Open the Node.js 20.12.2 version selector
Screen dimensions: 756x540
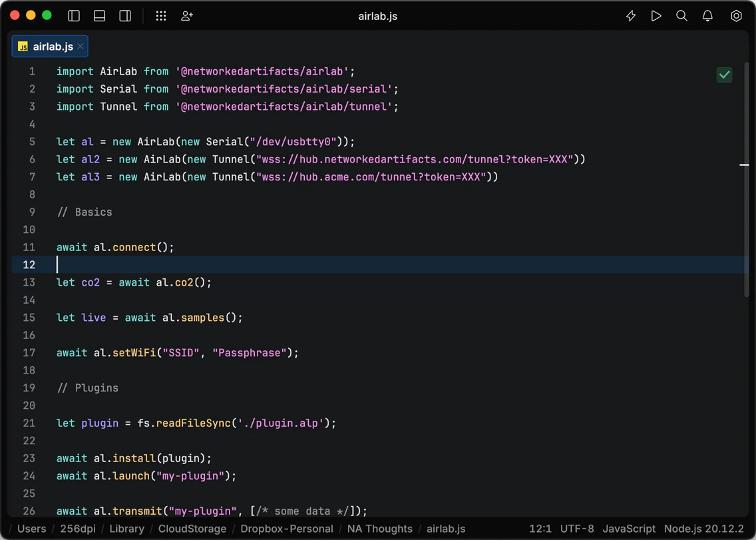702,529
